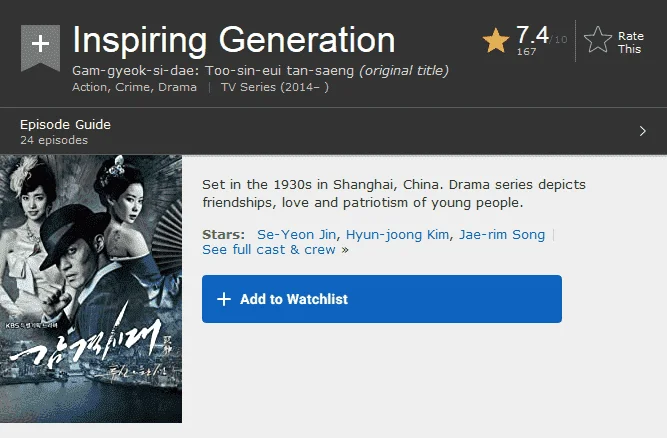
Task: Open the 24 episodes list
Action: tap(54, 140)
